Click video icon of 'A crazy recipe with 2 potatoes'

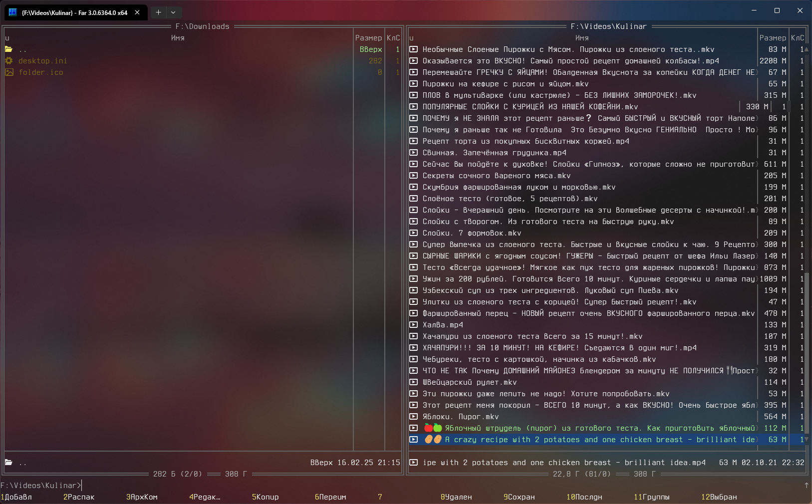413,440
